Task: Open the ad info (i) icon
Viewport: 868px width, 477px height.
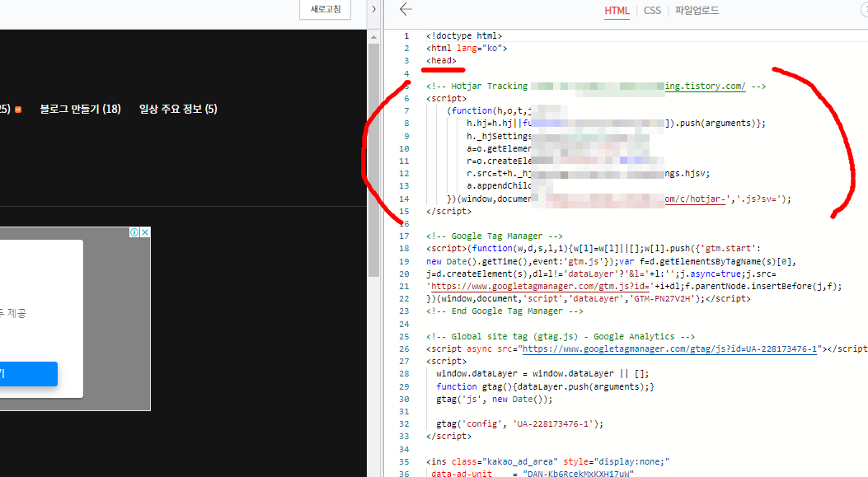Action: (134, 232)
